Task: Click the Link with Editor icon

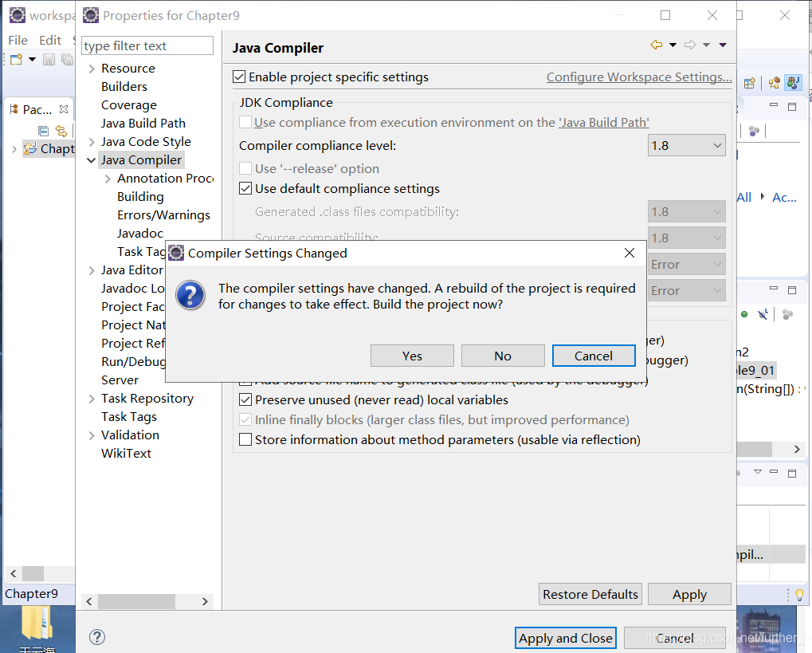Action: (x=63, y=131)
